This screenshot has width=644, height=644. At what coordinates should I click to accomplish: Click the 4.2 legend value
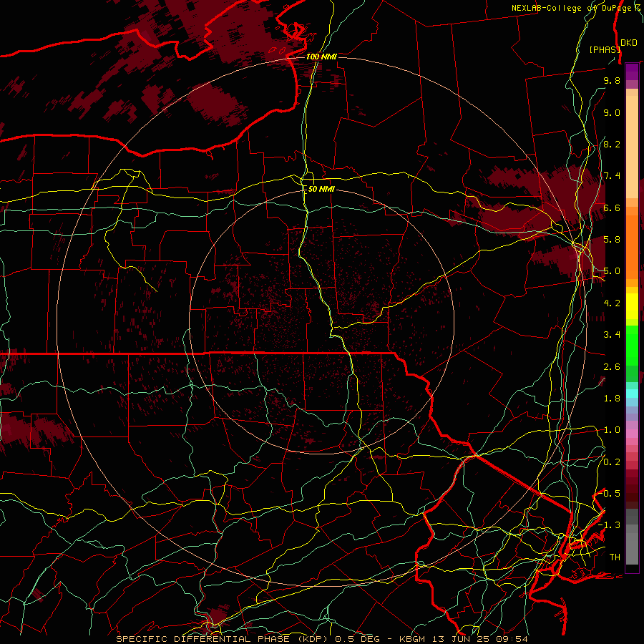(x=612, y=303)
